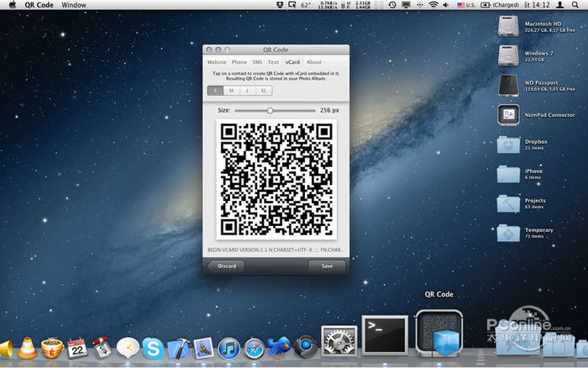588x368 pixels.
Task: Open the Chromium browser dock icon
Action: [305, 347]
